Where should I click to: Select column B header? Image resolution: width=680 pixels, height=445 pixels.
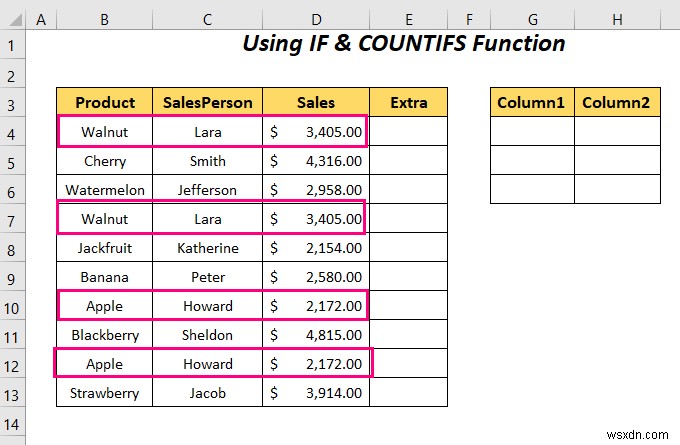[x=105, y=20]
